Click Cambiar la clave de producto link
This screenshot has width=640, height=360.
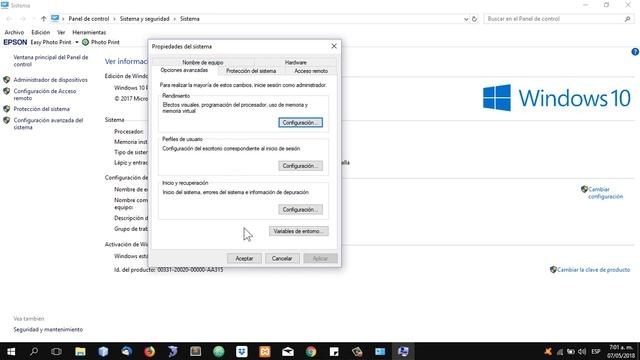coord(593,270)
